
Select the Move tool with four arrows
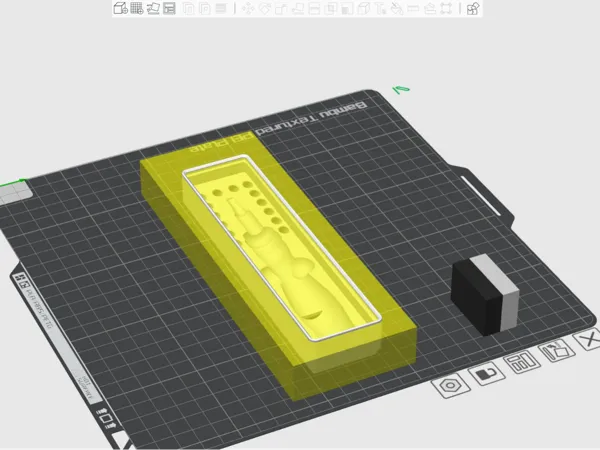248,8
